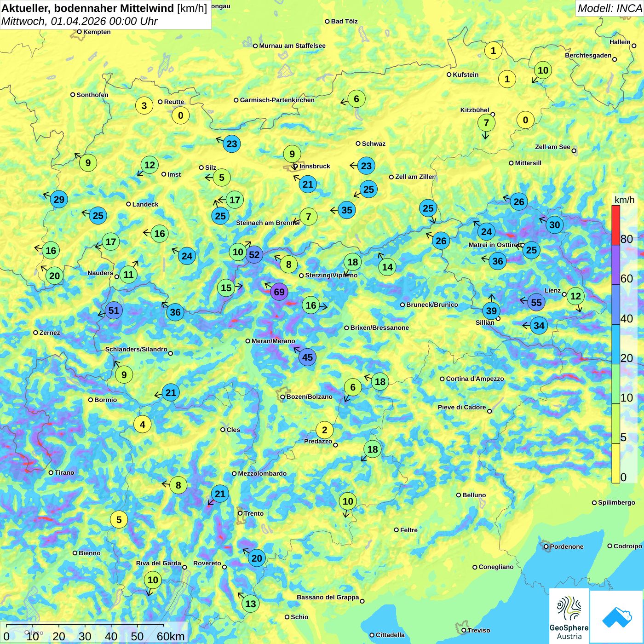Select the 15 km/h wind station marker
Screen dimensions: 644x644
pyautogui.click(x=226, y=288)
